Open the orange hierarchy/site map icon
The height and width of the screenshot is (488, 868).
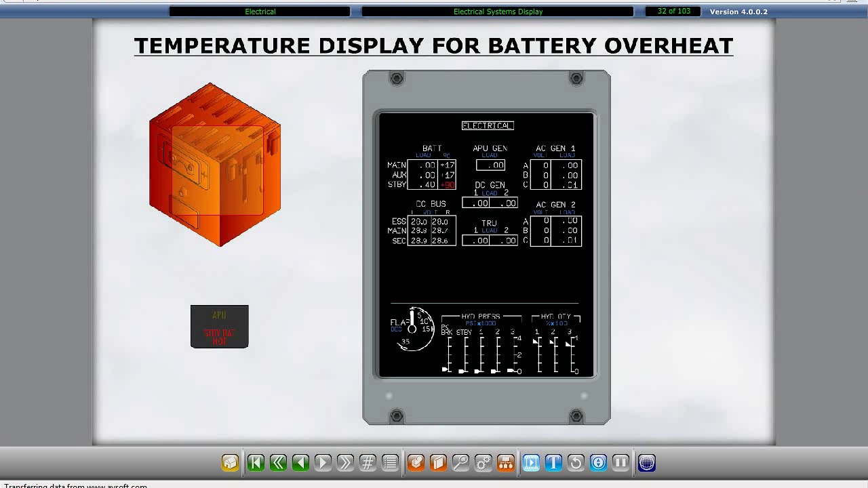point(505,463)
